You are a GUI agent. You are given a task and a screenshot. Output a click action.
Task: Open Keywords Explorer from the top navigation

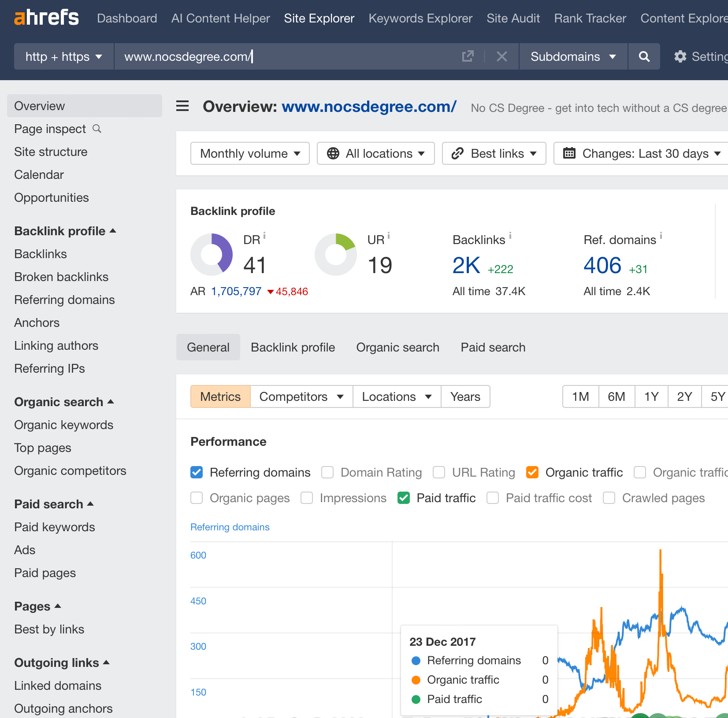point(420,18)
